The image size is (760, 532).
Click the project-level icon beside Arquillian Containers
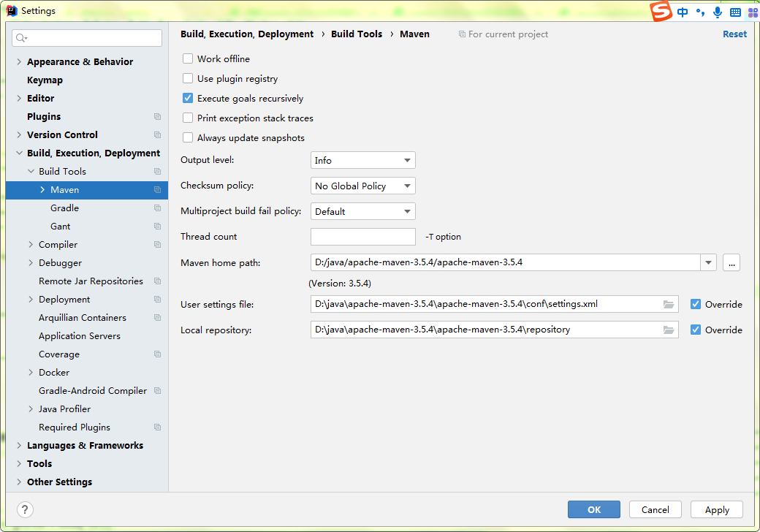(158, 318)
